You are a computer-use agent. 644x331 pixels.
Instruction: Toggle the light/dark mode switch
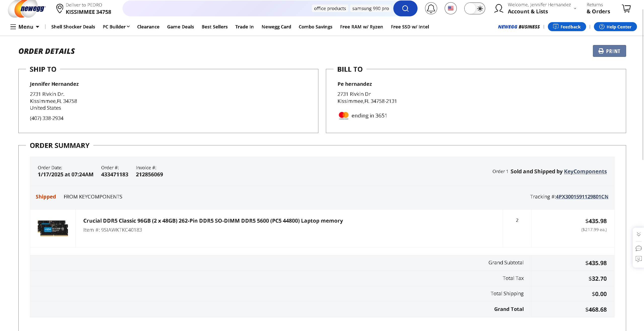pyautogui.click(x=475, y=9)
